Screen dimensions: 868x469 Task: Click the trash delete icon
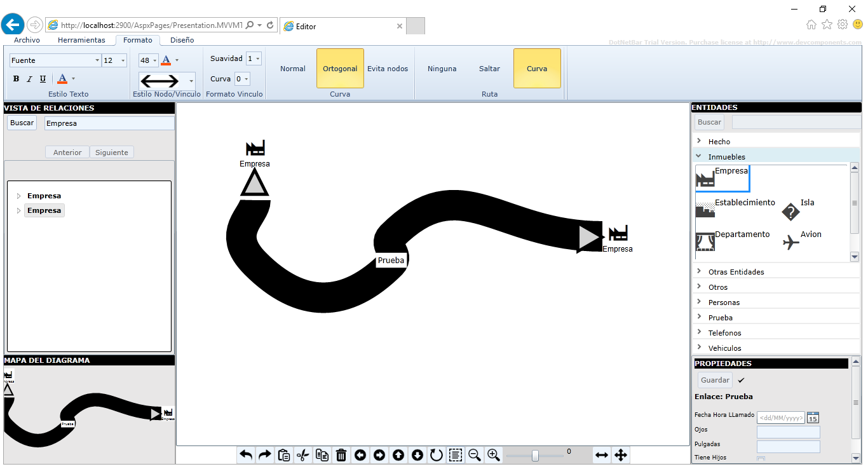[x=341, y=455]
